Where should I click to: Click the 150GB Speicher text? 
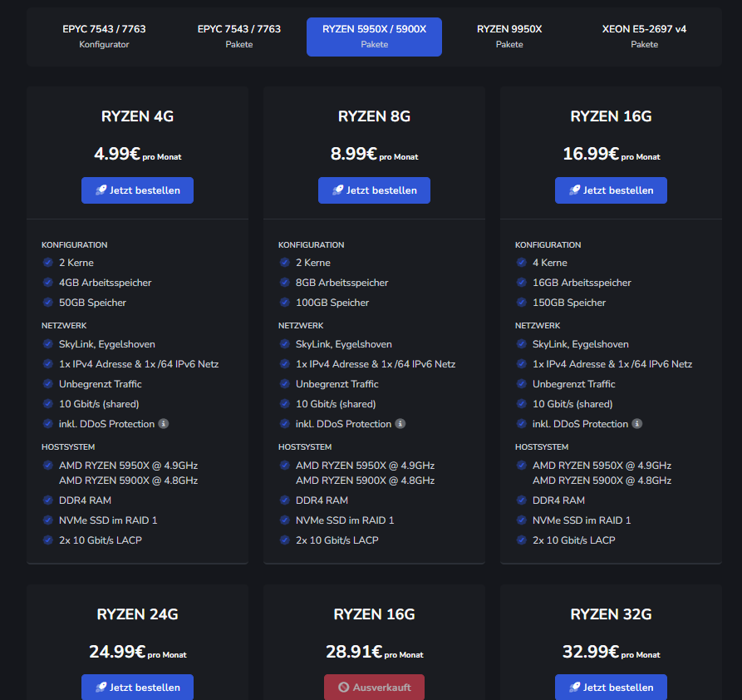coord(569,303)
